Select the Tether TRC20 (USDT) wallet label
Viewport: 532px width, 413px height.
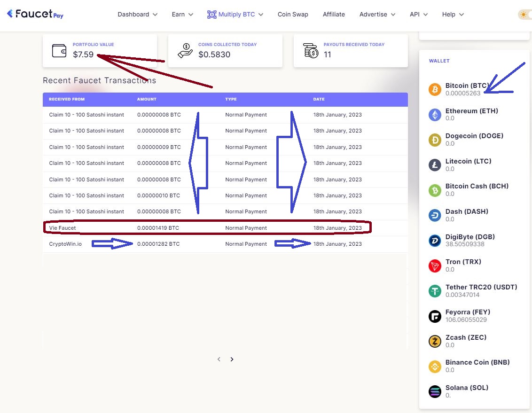[x=481, y=287]
